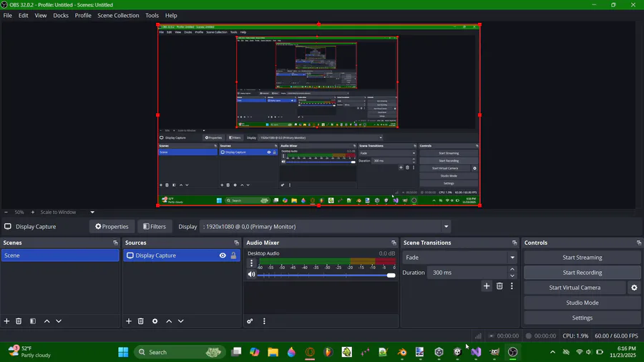
Task: Open scene filters icon in the Scenes panel
Action: 33,321
